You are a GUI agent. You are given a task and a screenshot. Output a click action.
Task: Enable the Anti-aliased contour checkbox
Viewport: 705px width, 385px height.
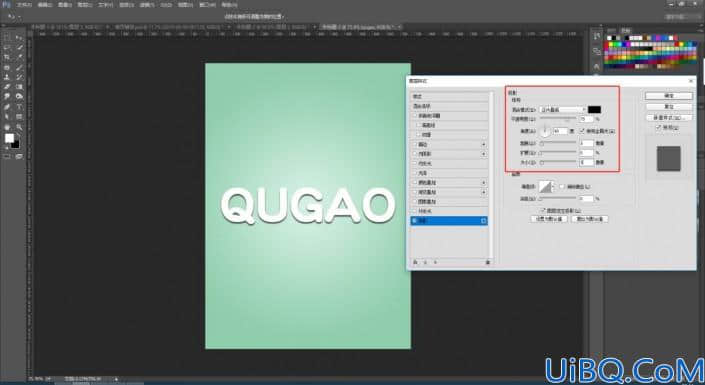coord(562,187)
